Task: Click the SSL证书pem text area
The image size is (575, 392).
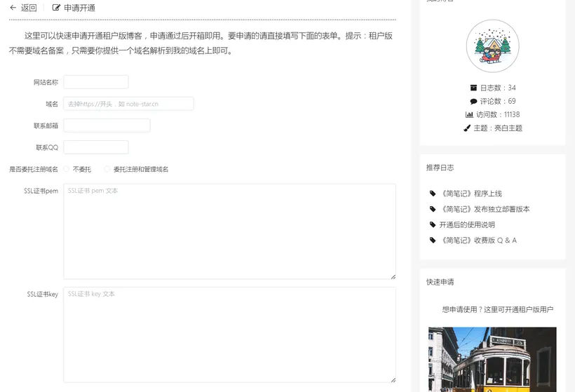Action: [229, 231]
